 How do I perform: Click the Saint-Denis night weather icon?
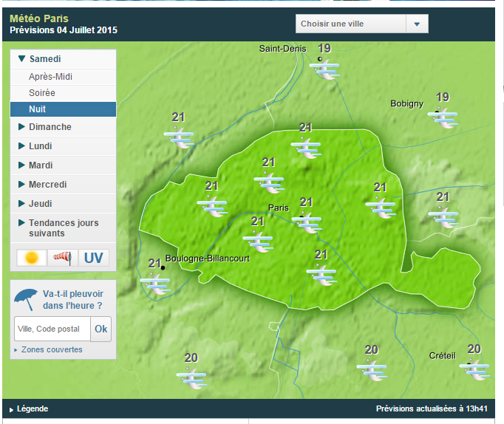click(x=324, y=69)
